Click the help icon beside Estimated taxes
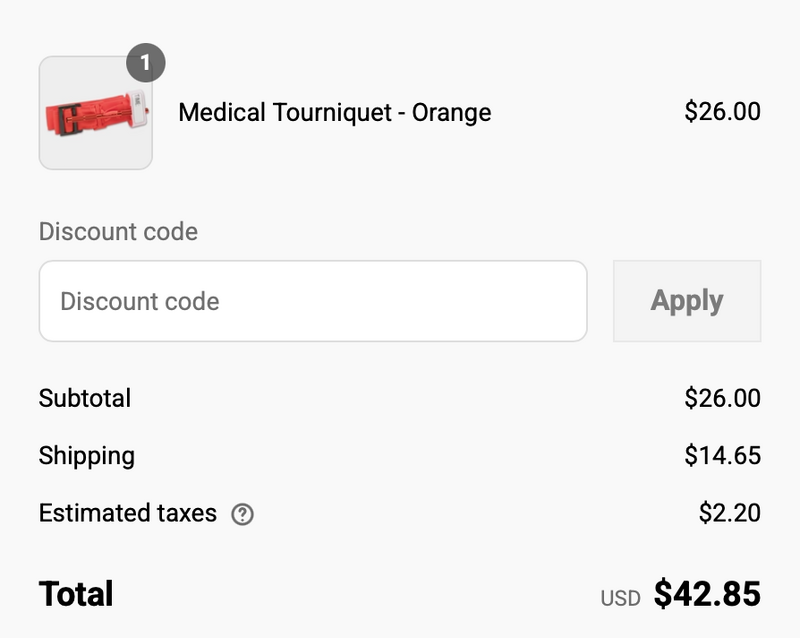This screenshot has width=800, height=638. coord(242,515)
